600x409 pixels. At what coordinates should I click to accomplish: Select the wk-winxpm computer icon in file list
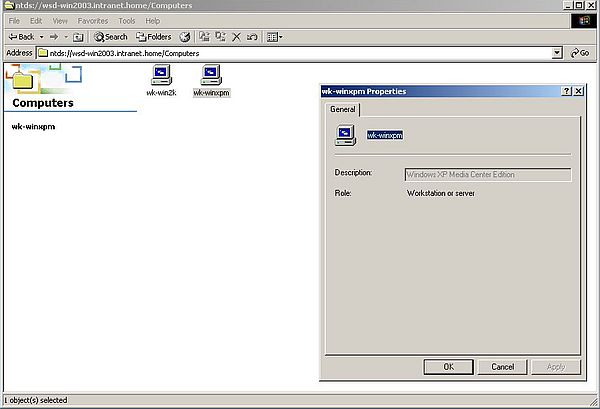211,75
